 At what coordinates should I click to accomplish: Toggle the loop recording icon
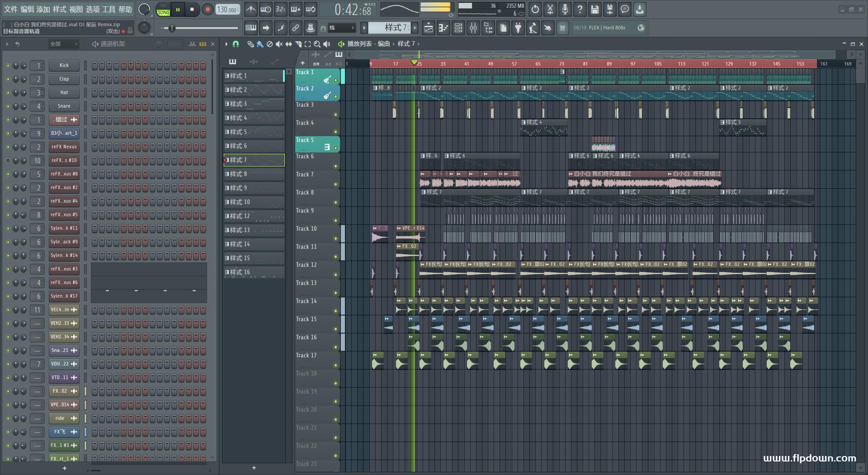(311, 9)
